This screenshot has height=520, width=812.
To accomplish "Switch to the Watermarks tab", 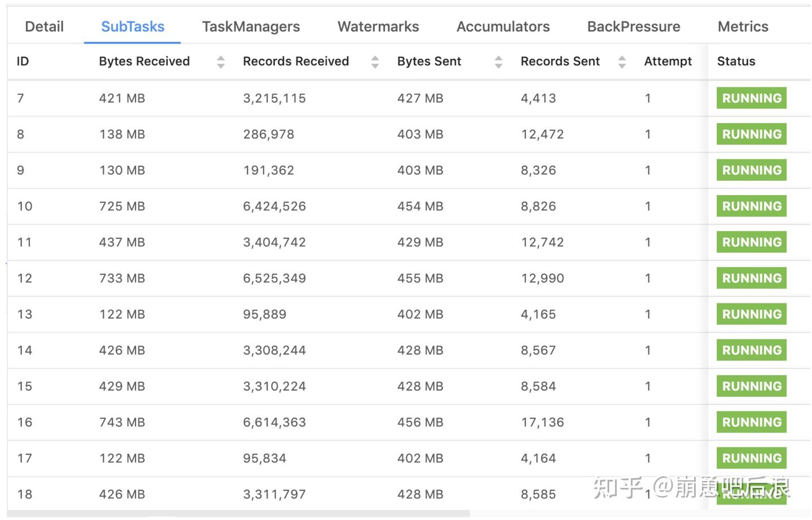I will (378, 26).
